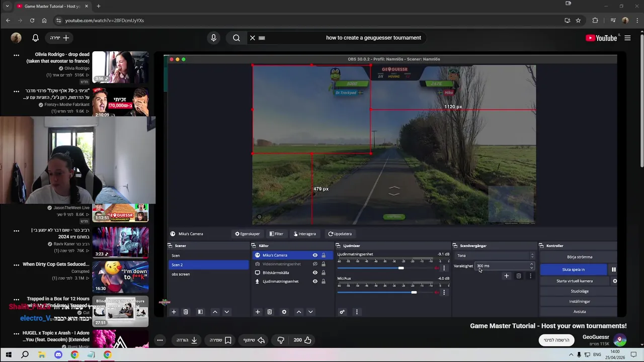This screenshot has height=362, width=644.
Task: Open Windows Start menu
Action: tap(9, 354)
